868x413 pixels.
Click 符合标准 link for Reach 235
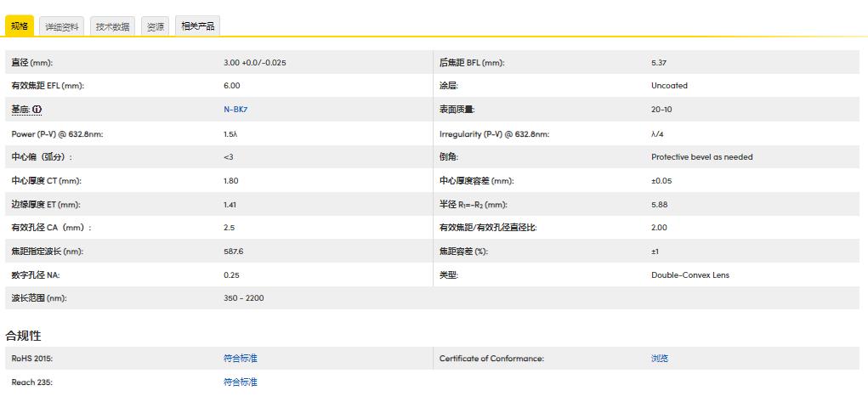(x=240, y=382)
